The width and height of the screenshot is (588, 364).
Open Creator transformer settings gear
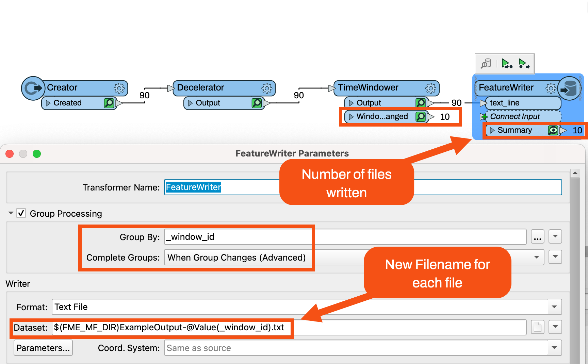tap(119, 88)
